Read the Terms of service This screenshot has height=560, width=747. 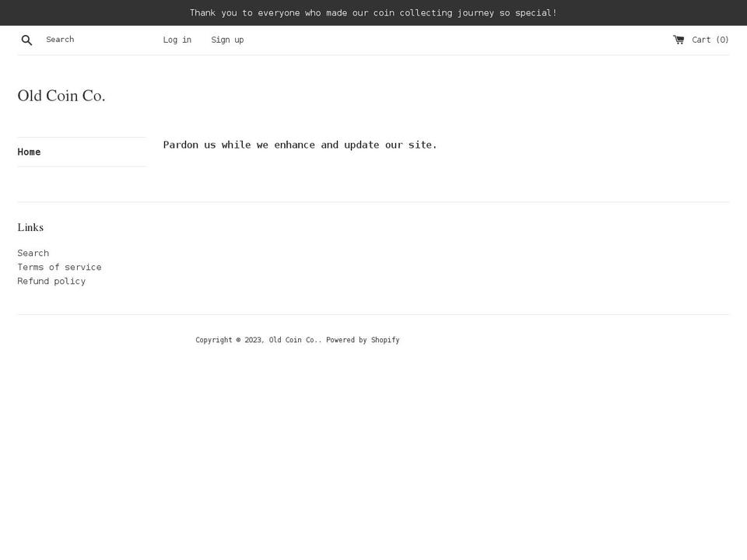pyautogui.click(x=59, y=267)
